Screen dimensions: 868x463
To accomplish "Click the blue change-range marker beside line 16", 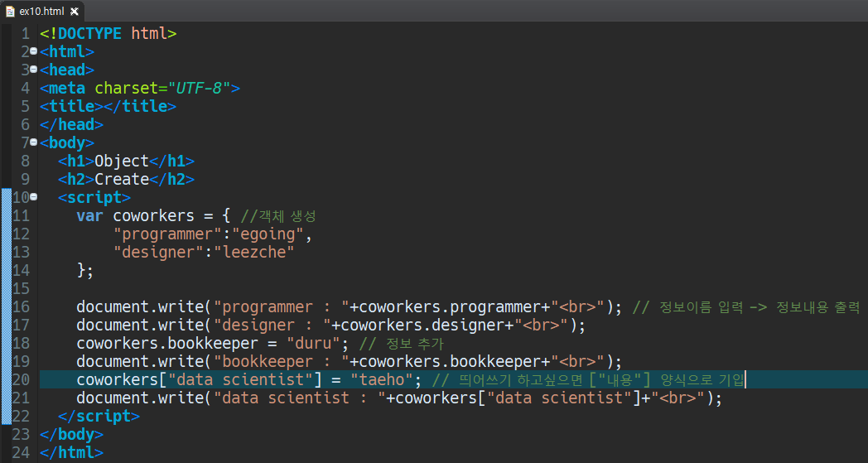I will click(x=6, y=306).
